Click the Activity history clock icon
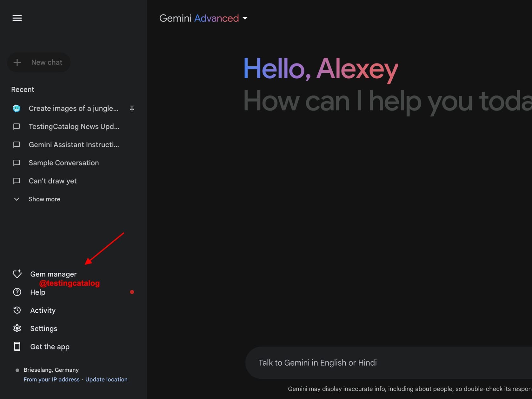Screen dimensions: 532x399 pyautogui.click(x=17, y=310)
